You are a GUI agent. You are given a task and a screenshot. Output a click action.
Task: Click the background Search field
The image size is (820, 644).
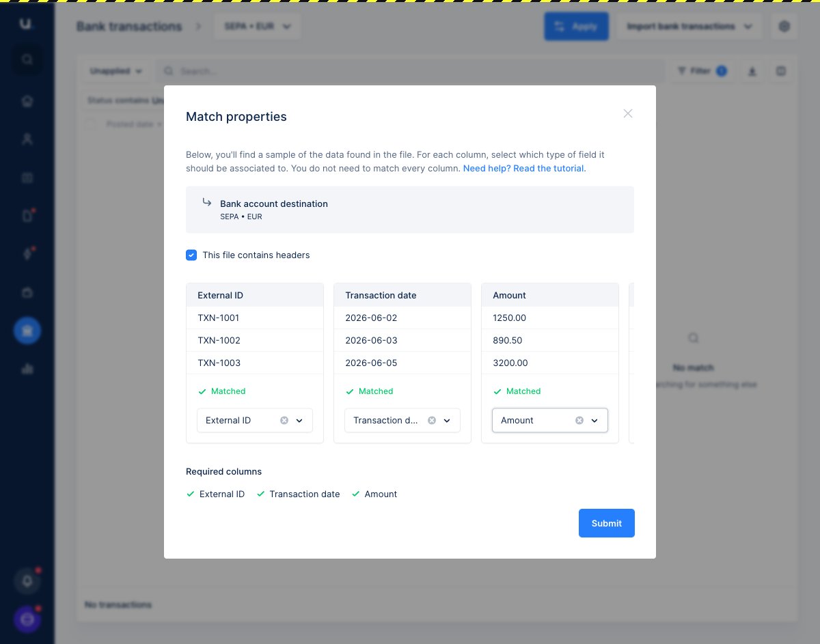(410, 71)
